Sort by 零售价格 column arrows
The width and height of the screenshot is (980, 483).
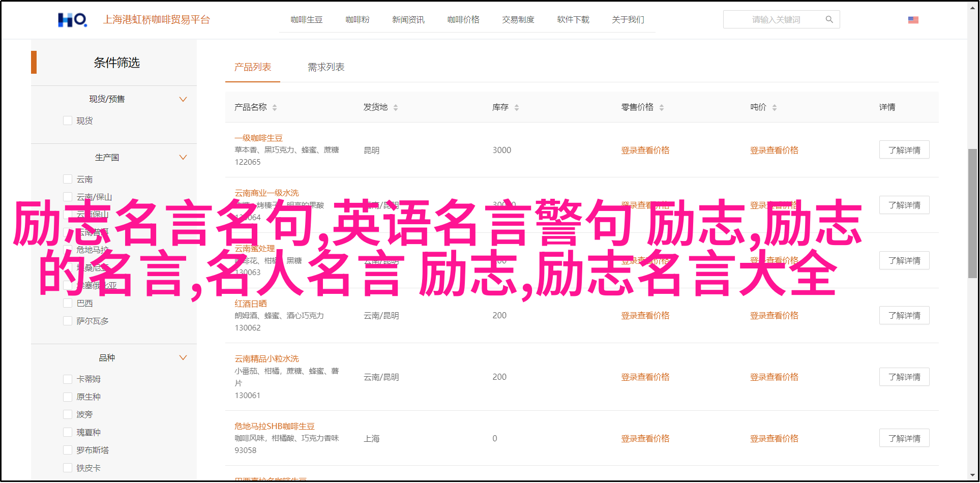[x=662, y=107]
